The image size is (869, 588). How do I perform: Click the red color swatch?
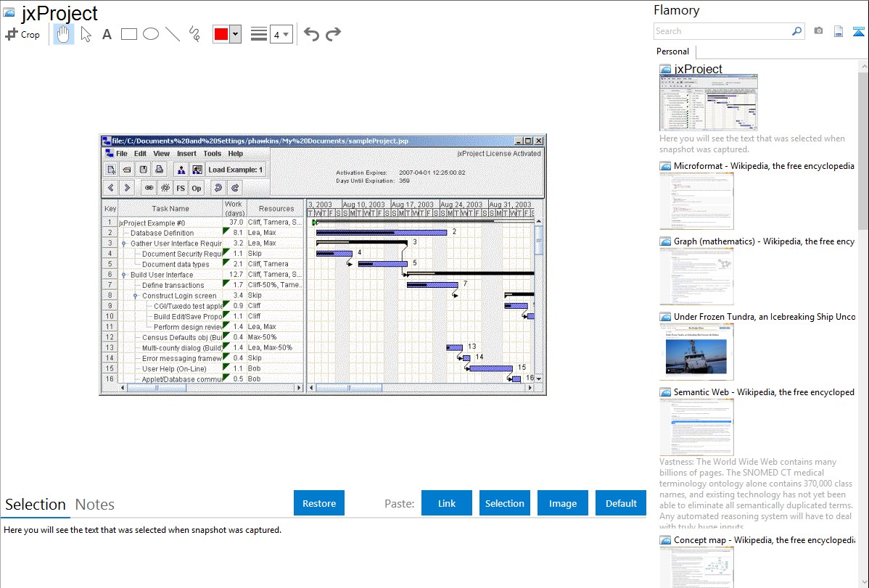tap(221, 34)
